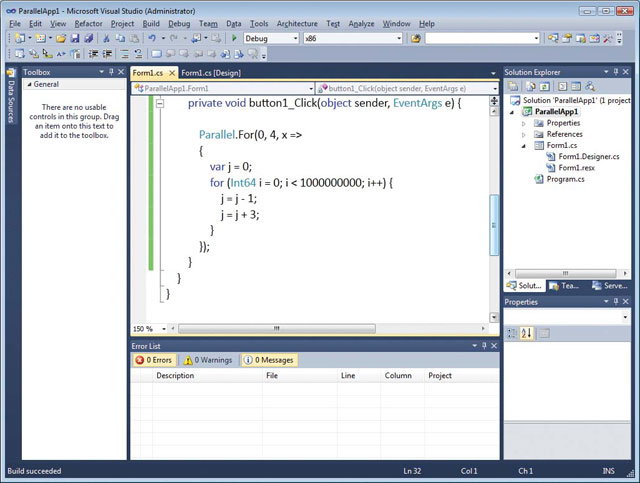The width and height of the screenshot is (640, 483).
Task: Click the Toolbox hammer-and-wrench icon
Action: [608, 38]
